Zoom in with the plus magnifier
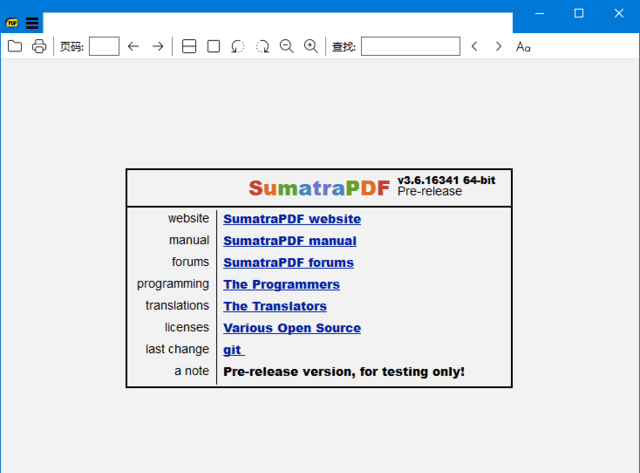 click(311, 46)
